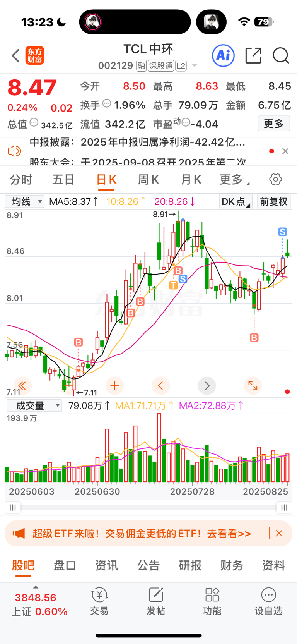
Task: Tap the MA5:8.37 indicator value
Action: click(73, 202)
